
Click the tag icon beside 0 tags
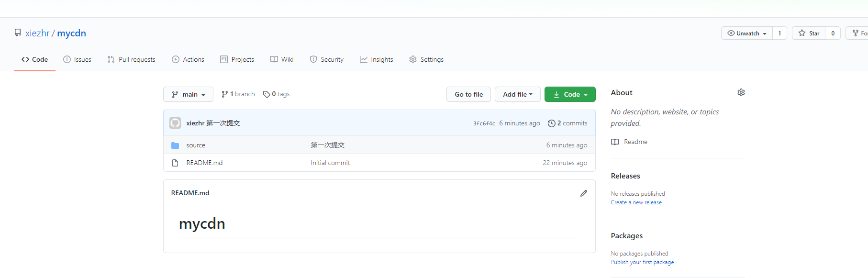[267, 94]
